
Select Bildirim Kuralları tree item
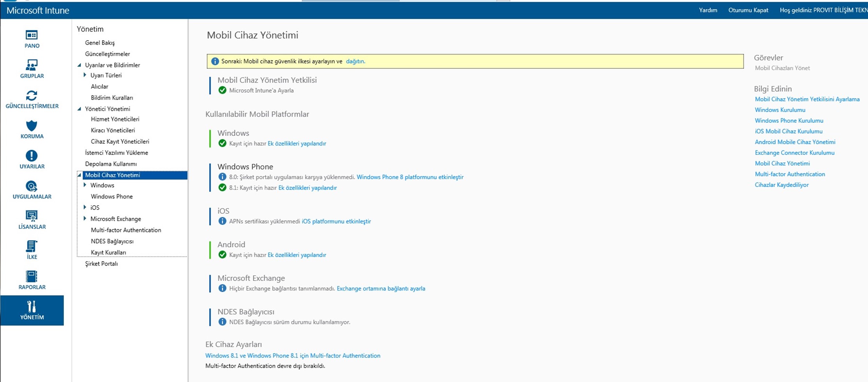coord(112,98)
